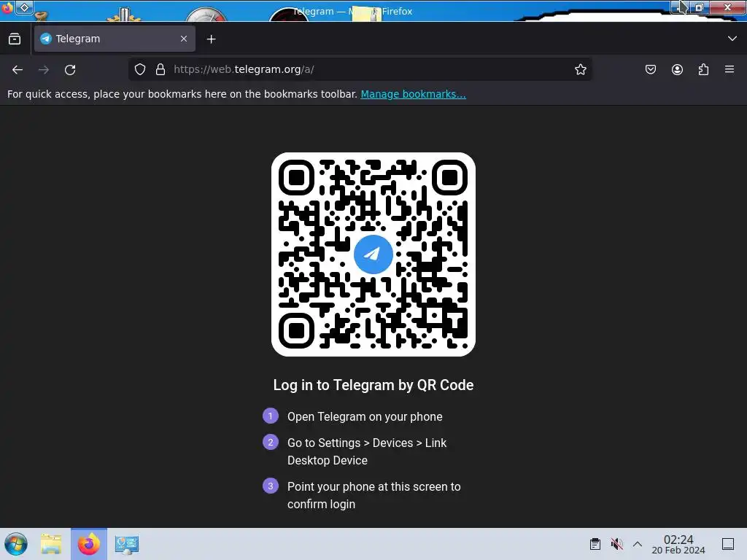Expand the list all tabs chevron
This screenshot has width=747, height=560.
(x=732, y=39)
